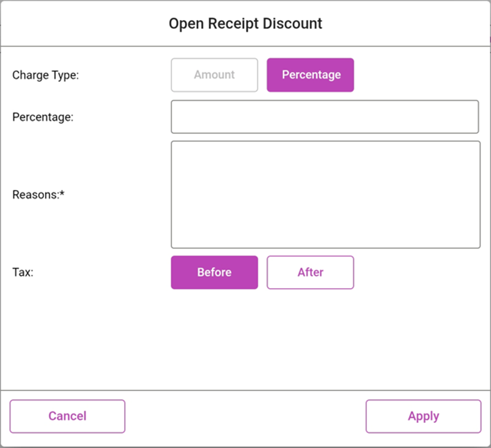491x448 pixels.
Task: Click the "Tax:" label
Action: click(23, 272)
